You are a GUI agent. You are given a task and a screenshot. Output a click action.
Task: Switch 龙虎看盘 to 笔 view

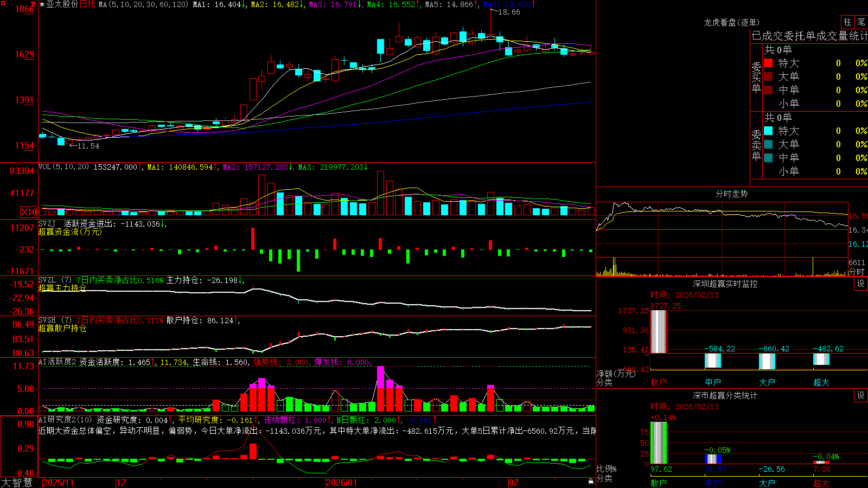(861, 22)
